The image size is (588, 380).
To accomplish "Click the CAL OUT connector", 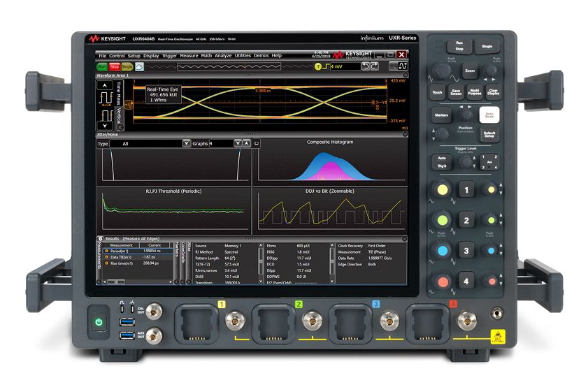I will [x=154, y=311].
